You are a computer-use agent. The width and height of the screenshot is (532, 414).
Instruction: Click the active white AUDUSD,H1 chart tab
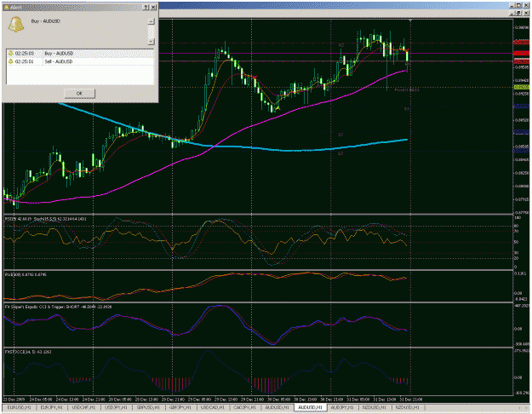pyautogui.click(x=310, y=407)
